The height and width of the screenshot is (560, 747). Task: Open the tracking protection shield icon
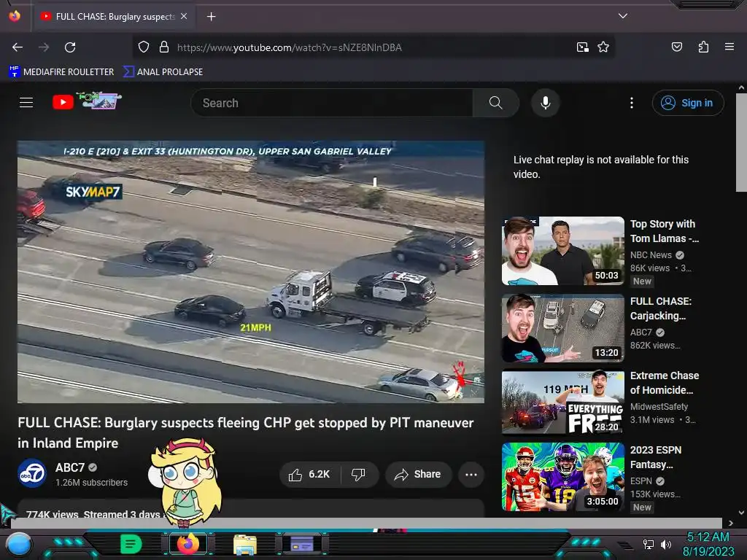(144, 47)
